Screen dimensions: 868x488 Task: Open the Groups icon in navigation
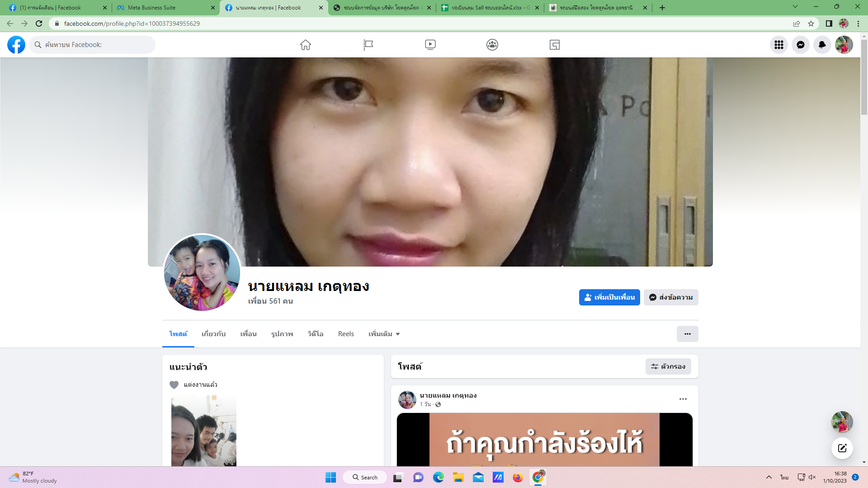coord(492,45)
